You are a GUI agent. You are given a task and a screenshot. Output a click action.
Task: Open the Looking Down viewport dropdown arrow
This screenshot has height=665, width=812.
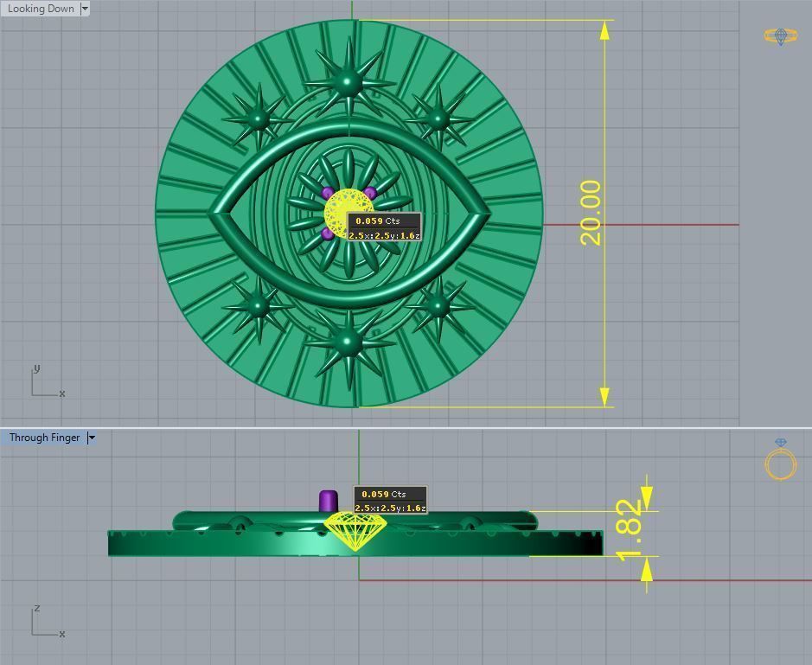pyautogui.click(x=85, y=9)
